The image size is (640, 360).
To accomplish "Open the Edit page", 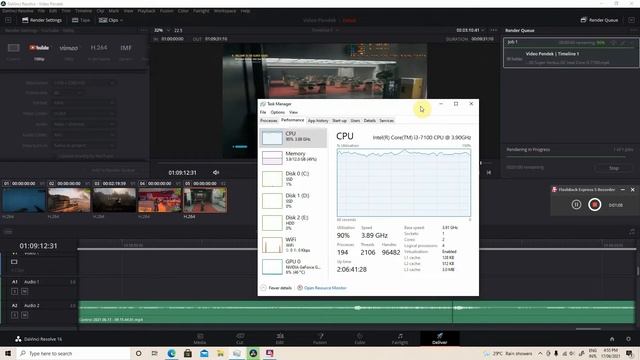I will pyautogui.click(x=280, y=338).
